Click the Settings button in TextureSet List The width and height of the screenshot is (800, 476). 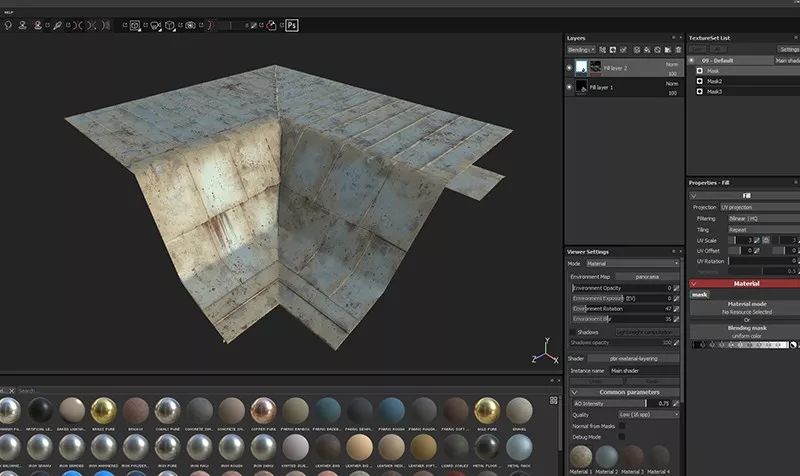click(x=789, y=49)
